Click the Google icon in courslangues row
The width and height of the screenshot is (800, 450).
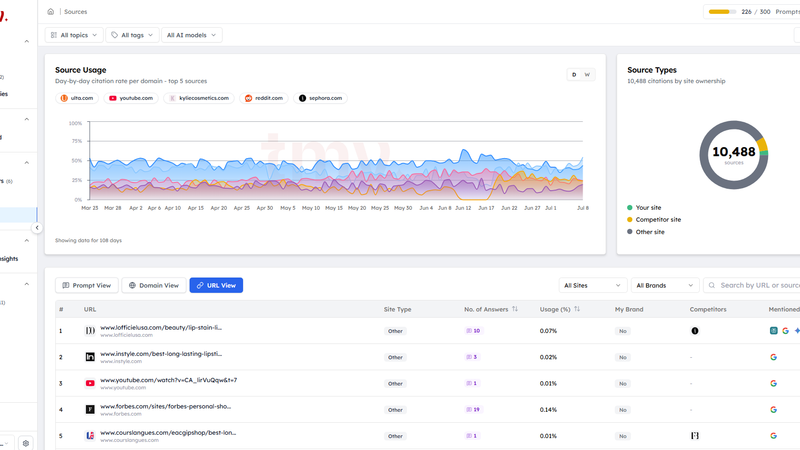(773, 436)
